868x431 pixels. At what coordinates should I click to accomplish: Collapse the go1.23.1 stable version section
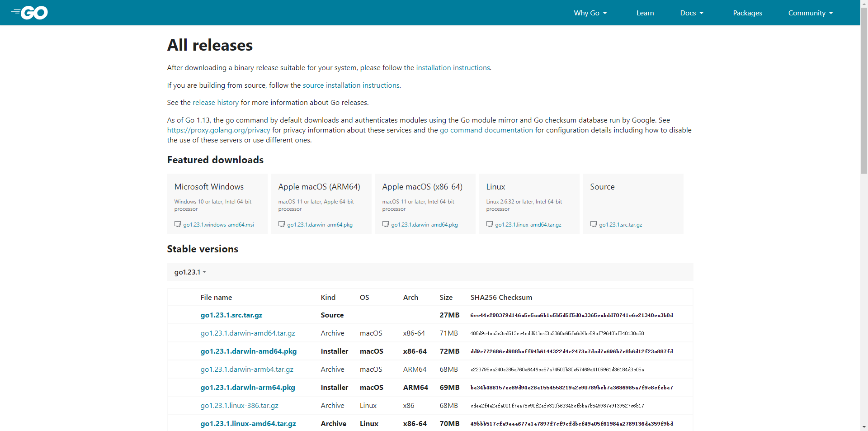tap(190, 272)
